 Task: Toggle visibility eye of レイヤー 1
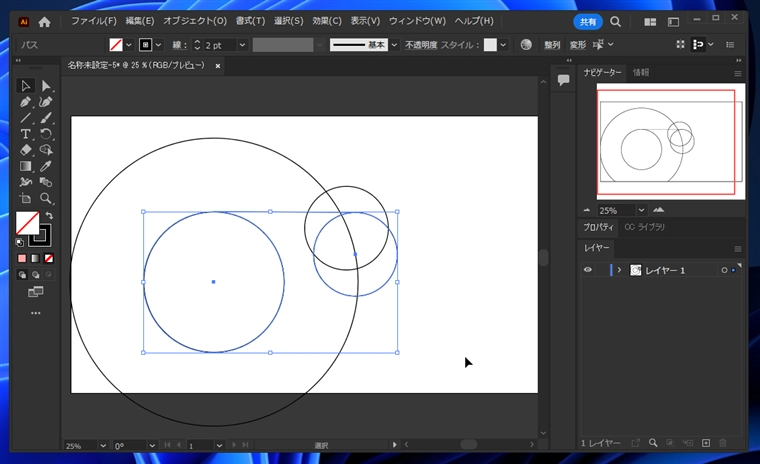click(x=587, y=270)
